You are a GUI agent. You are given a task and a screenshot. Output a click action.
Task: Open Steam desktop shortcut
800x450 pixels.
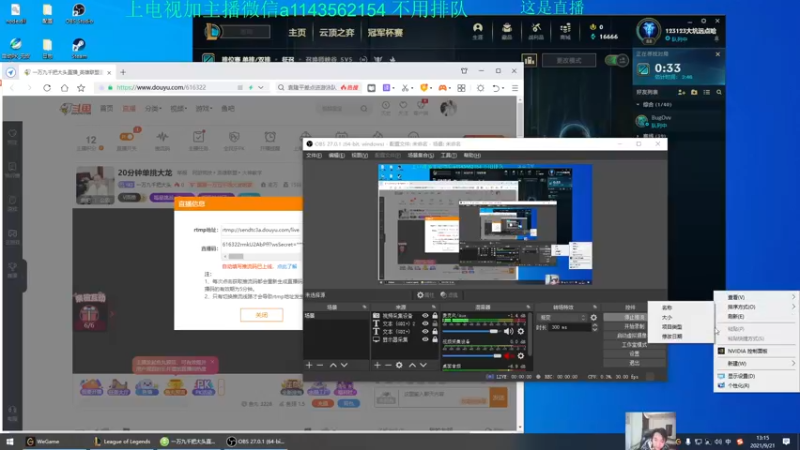(x=79, y=48)
